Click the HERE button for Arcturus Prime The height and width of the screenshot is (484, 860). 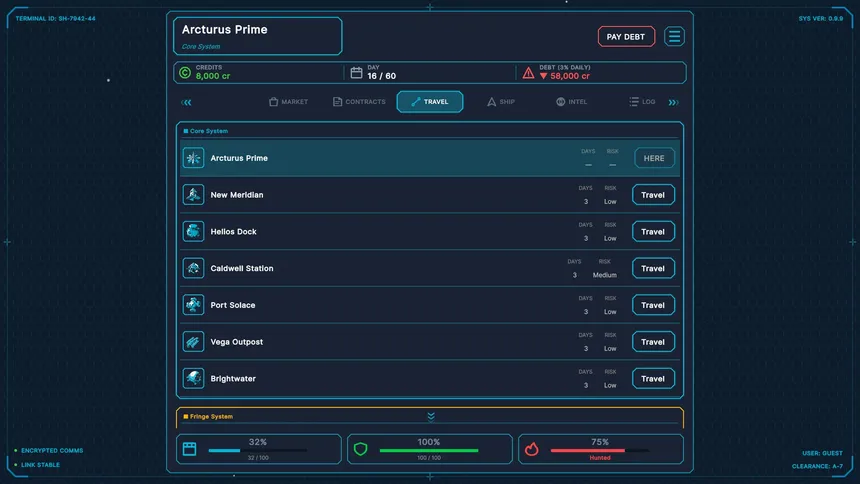point(654,158)
